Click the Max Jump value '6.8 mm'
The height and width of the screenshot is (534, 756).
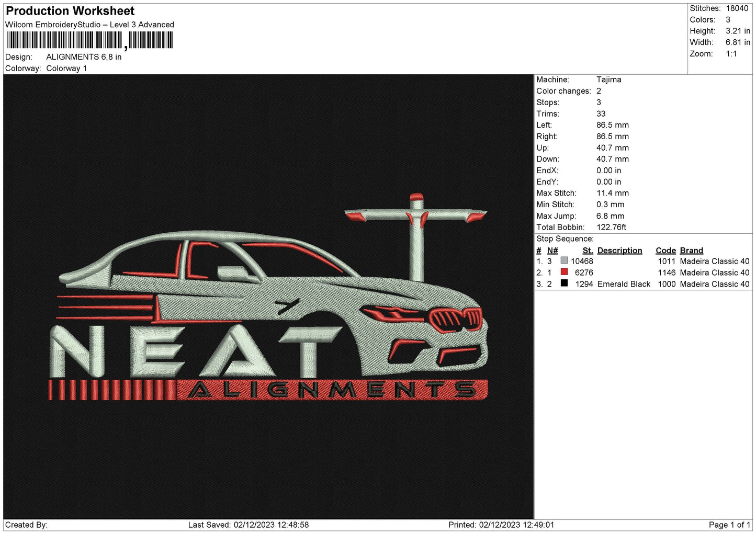coord(611,216)
